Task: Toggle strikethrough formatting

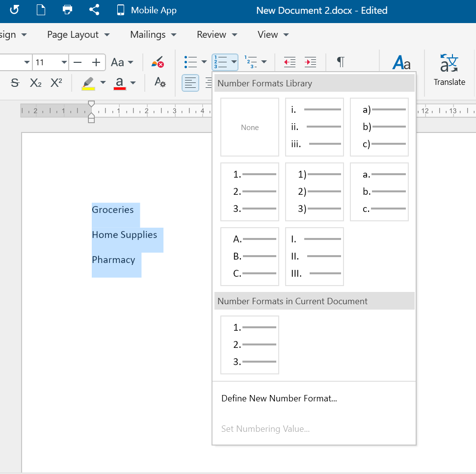Action: pyautogui.click(x=15, y=82)
